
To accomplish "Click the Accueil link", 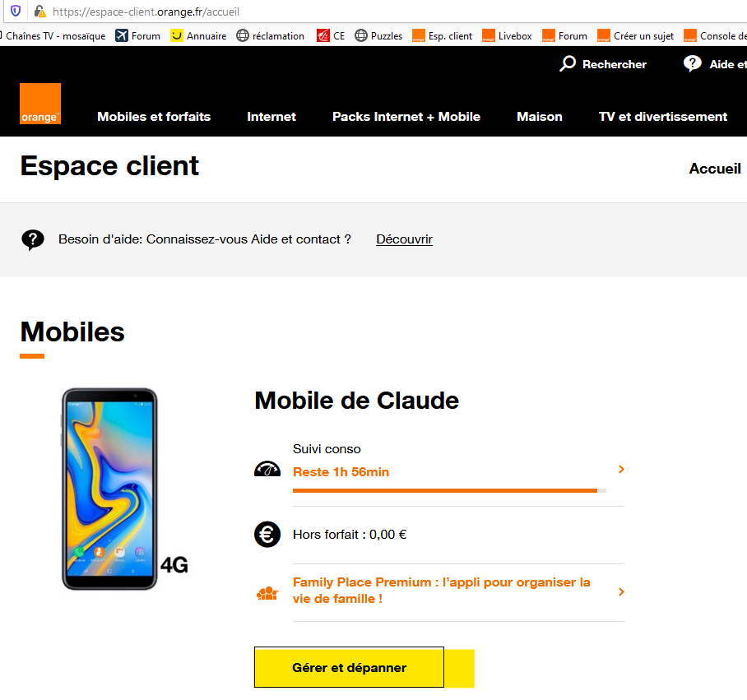I will point(715,169).
